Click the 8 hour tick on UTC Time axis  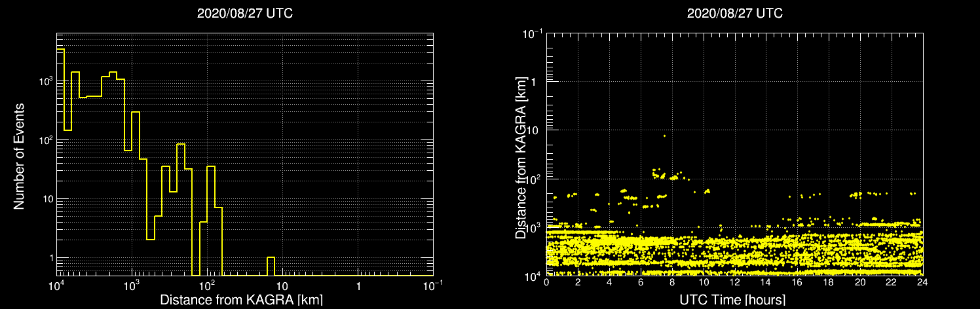coord(672,282)
